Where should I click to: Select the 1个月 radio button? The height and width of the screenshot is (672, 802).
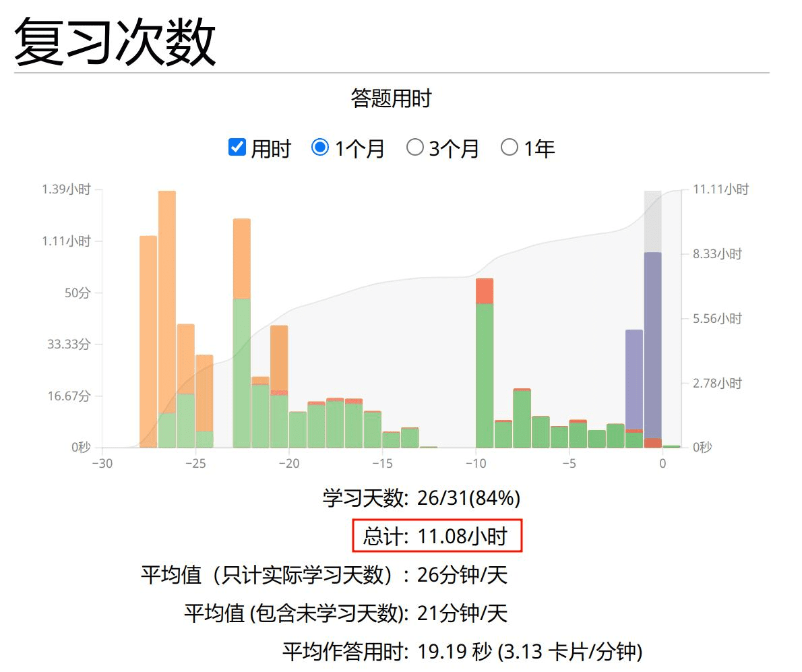pyautogui.click(x=320, y=148)
